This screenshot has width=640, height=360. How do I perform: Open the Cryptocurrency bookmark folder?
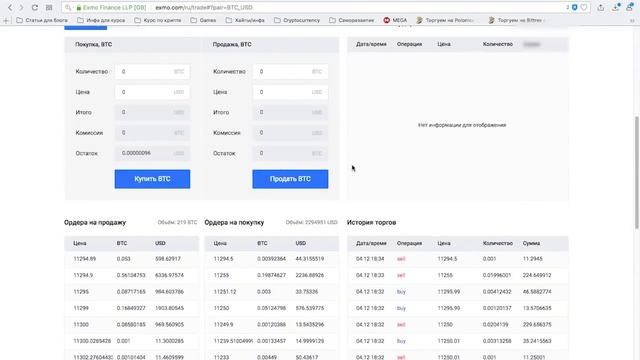(297, 20)
